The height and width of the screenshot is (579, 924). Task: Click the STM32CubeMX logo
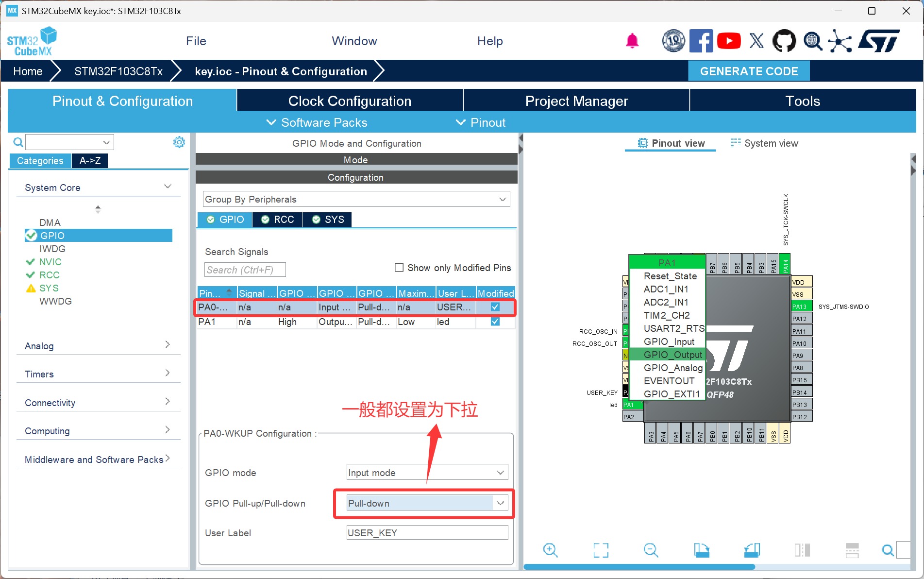[x=32, y=41]
